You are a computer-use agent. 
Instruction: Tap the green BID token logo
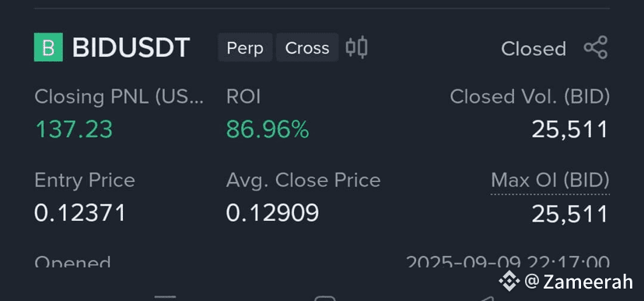tap(48, 47)
